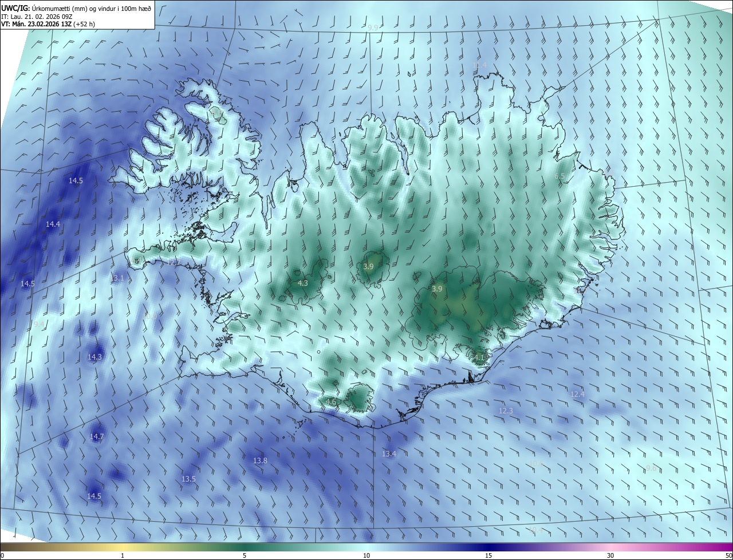Click the '4.6' value on the map

(x=330, y=402)
